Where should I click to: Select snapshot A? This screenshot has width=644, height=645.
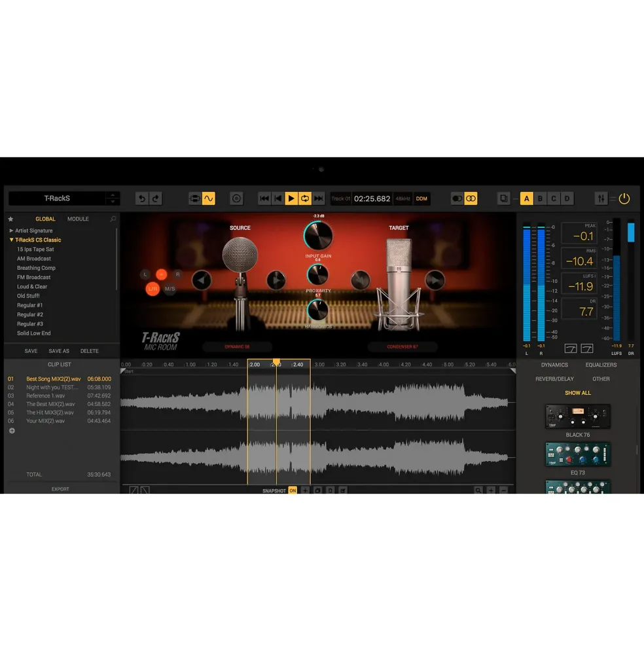[526, 198]
